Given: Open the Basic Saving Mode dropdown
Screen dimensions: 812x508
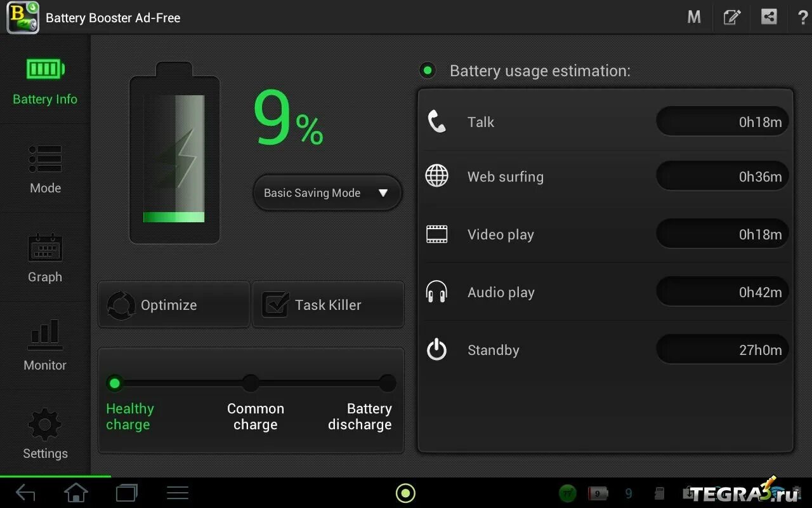Looking at the screenshot, I should pyautogui.click(x=327, y=193).
